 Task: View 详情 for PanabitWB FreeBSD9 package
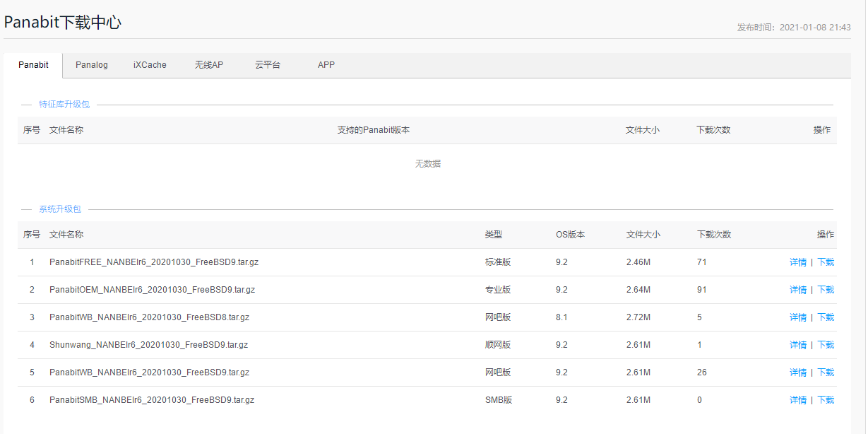click(x=798, y=373)
